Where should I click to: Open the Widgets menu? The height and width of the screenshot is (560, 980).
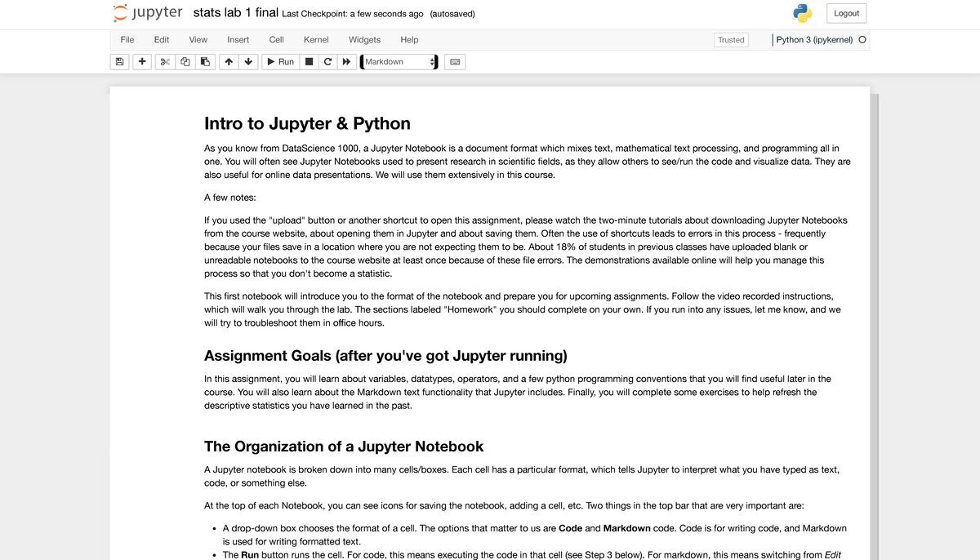[x=364, y=39]
